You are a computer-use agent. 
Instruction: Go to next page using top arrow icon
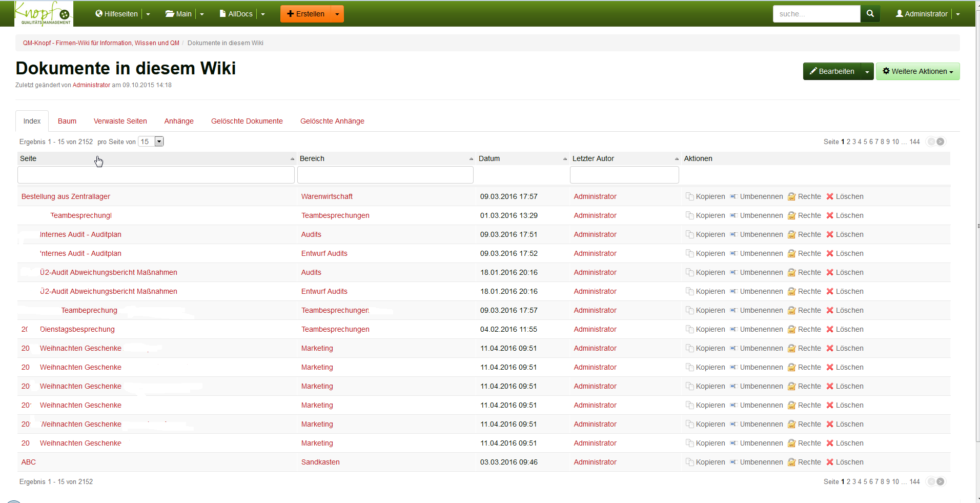941,142
